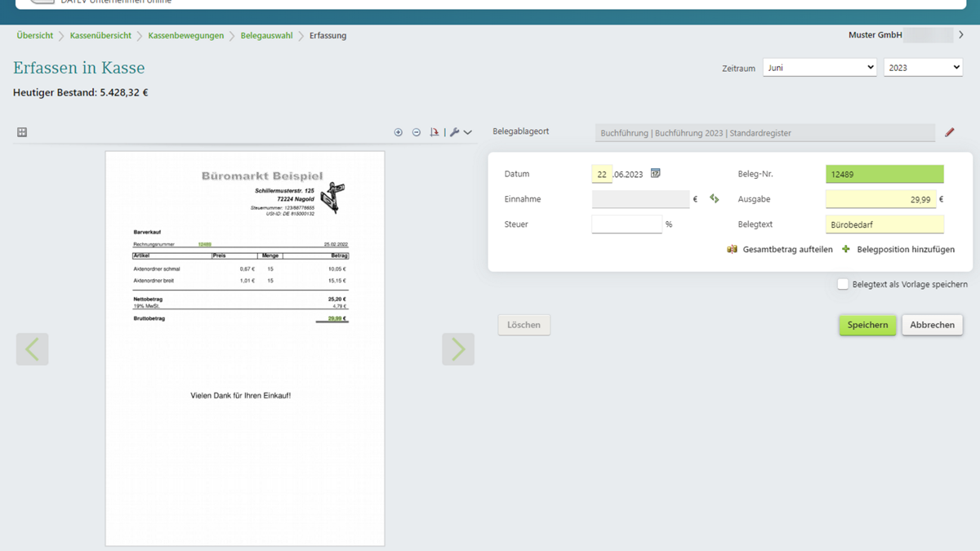This screenshot has width=980, height=551.
Task: Edit the Belegablageort with pencil icon
Action: (x=950, y=132)
